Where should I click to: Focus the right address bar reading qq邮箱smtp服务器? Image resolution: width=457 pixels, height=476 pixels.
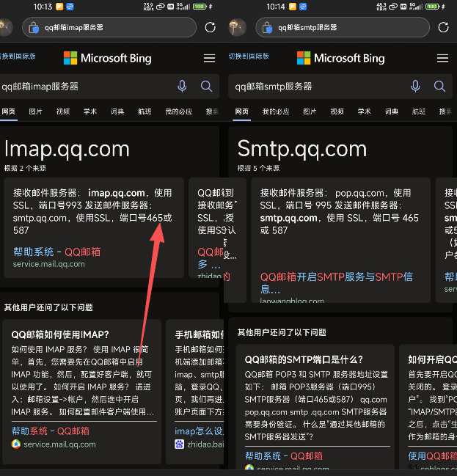(x=343, y=27)
